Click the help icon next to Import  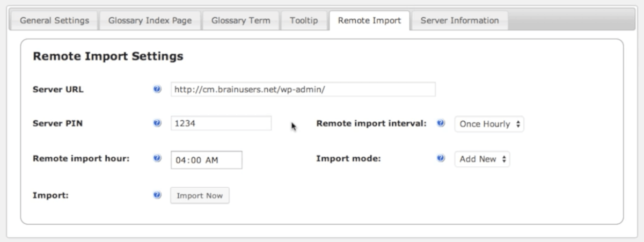tap(157, 195)
